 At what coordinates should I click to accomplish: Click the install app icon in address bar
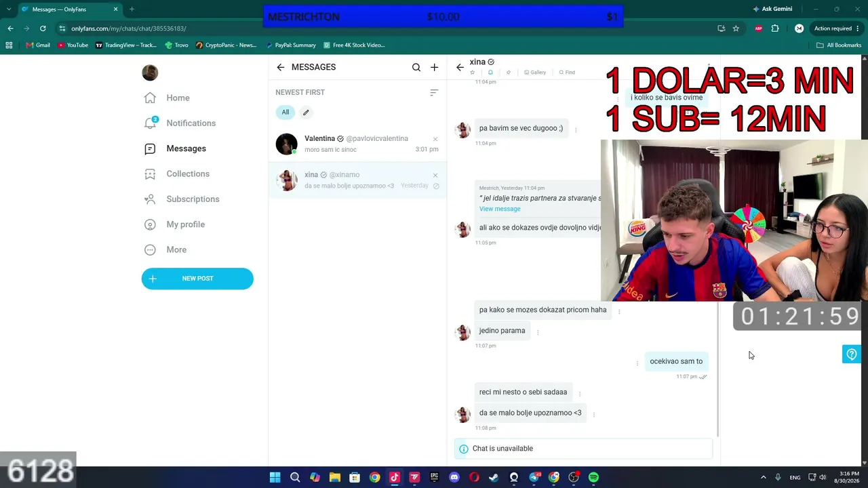pyautogui.click(x=721, y=28)
